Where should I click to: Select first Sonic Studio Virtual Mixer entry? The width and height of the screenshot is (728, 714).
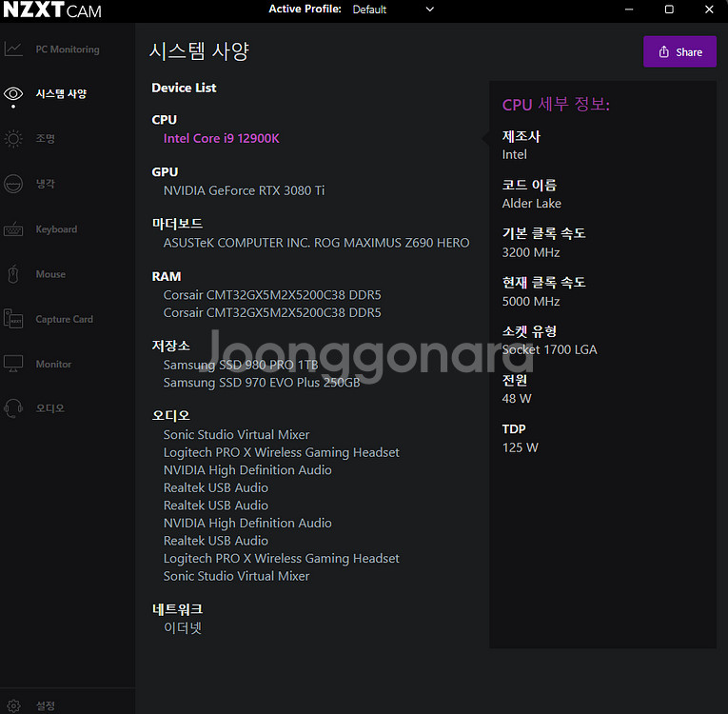point(236,435)
